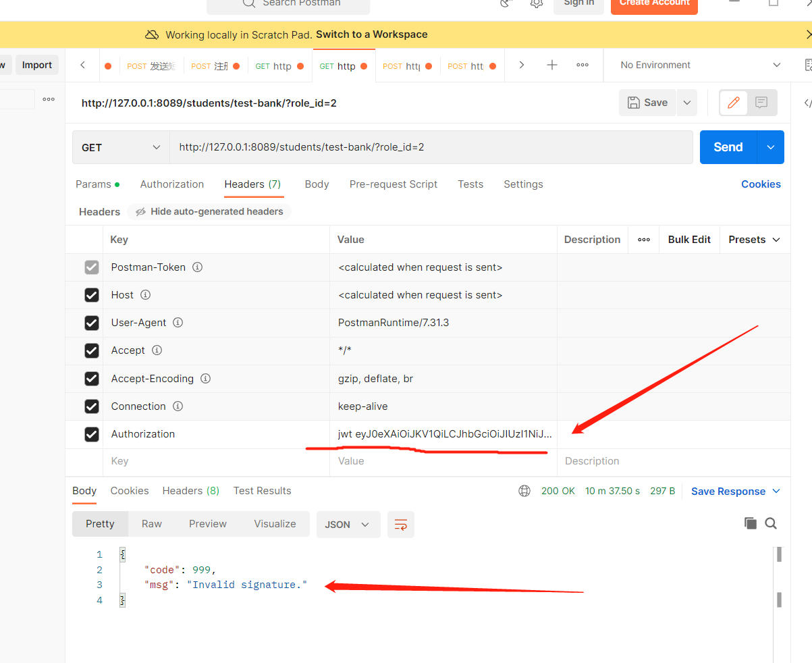The height and width of the screenshot is (663, 812).
Task: Click the request URL input field
Action: point(431,147)
